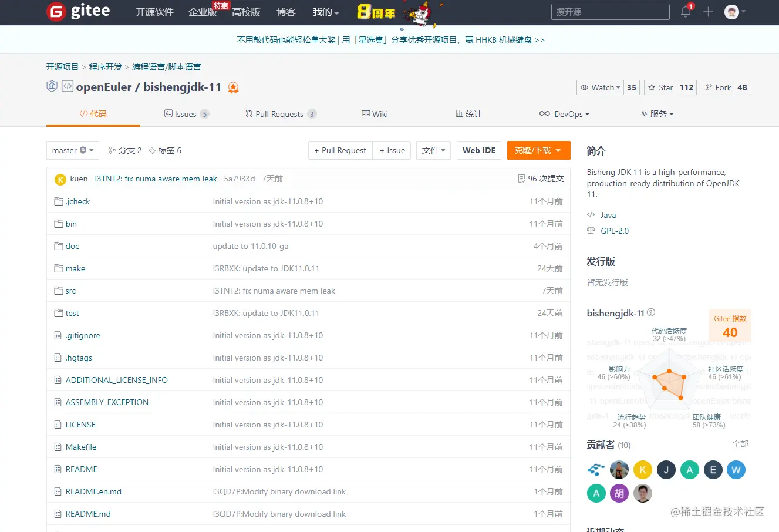This screenshot has width=779, height=532.
Task: Open contributor avatar labeled E
Action: click(713, 470)
